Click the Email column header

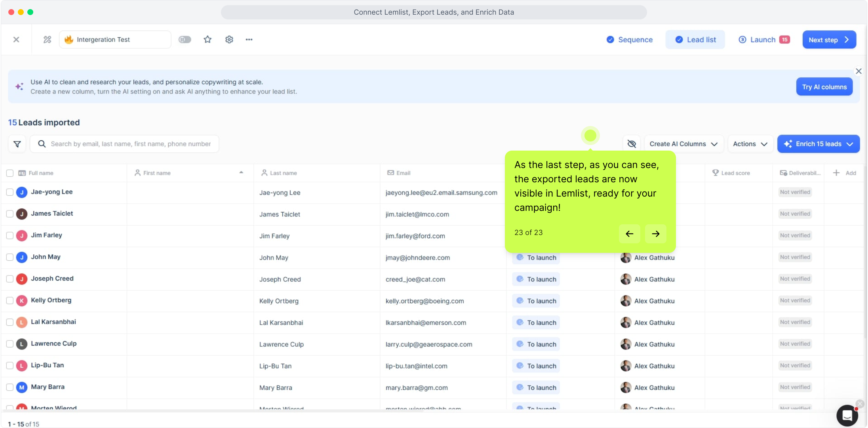click(399, 173)
